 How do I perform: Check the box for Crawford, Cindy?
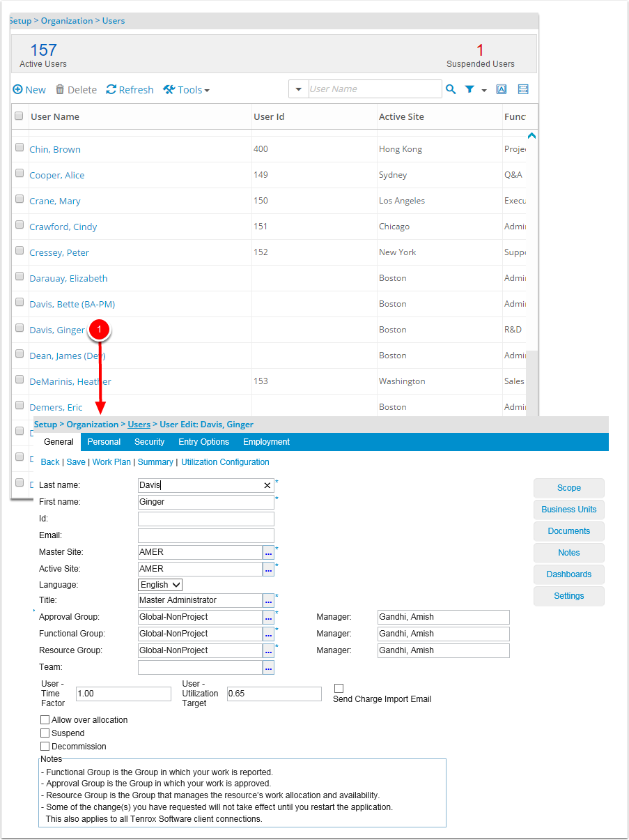pos(20,224)
